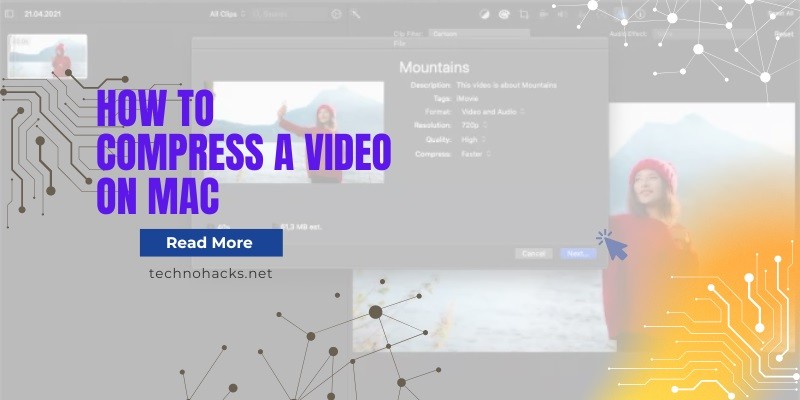The image size is (800, 400).
Task: Click the Next… button in dialog
Action: click(x=578, y=254)
